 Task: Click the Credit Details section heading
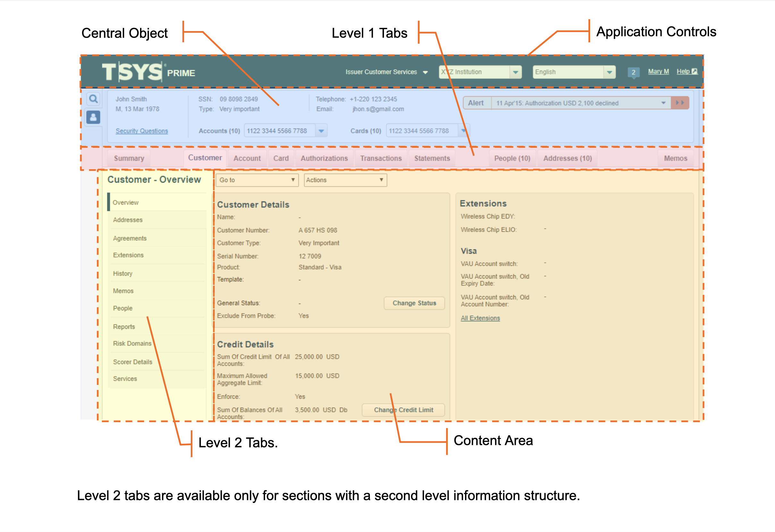click(x=246, y=344)
